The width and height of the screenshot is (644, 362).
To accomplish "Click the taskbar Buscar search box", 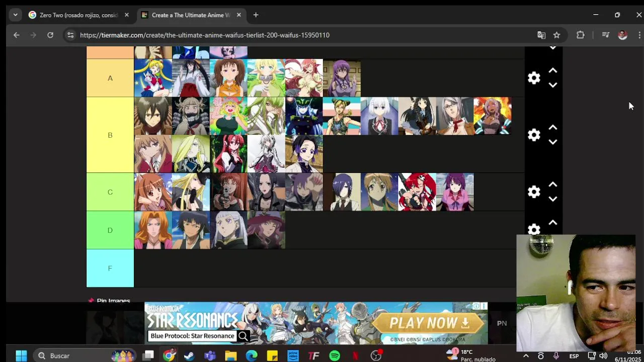I will point(84,355).
